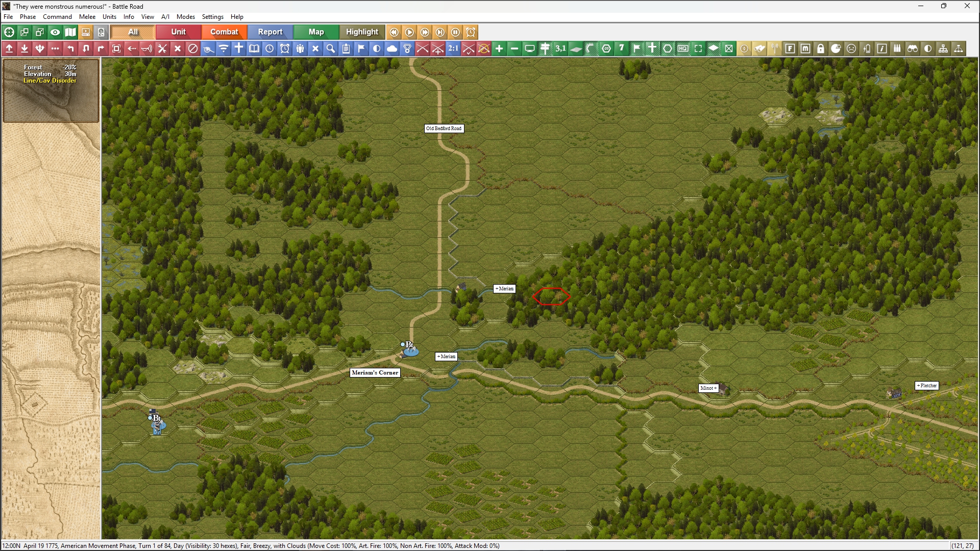
Task: Click the orange alarm clock icon
Action: tap(471, 32)
